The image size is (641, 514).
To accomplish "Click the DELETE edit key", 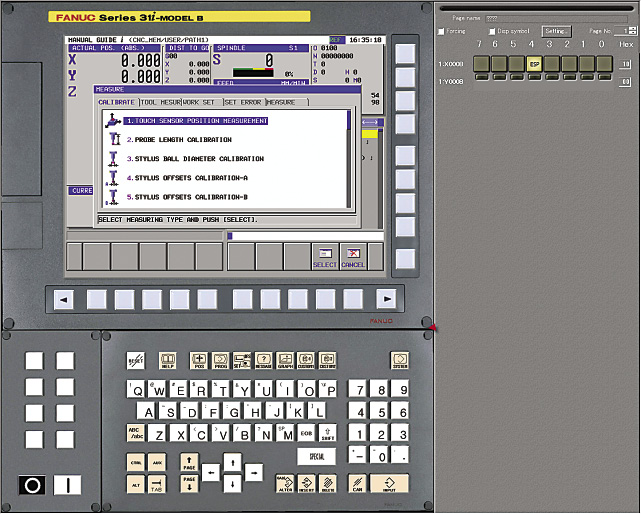I will point(328,483).
